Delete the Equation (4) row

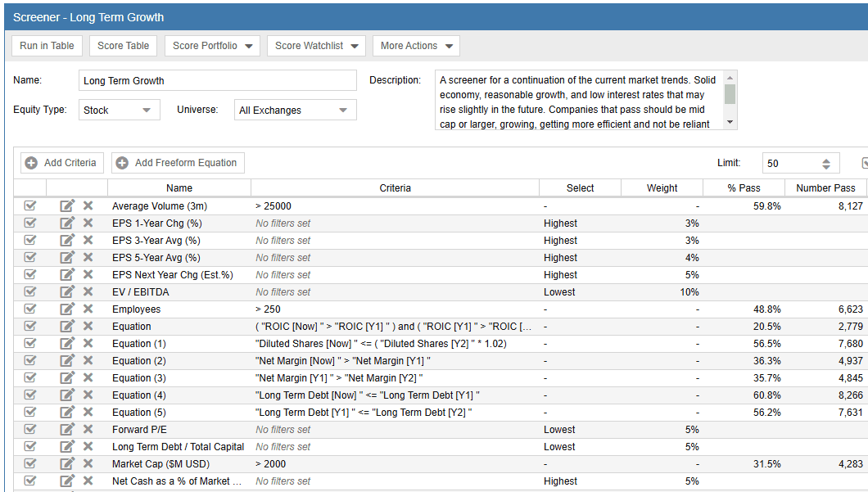pyautogui.click(x=88, y=395)
